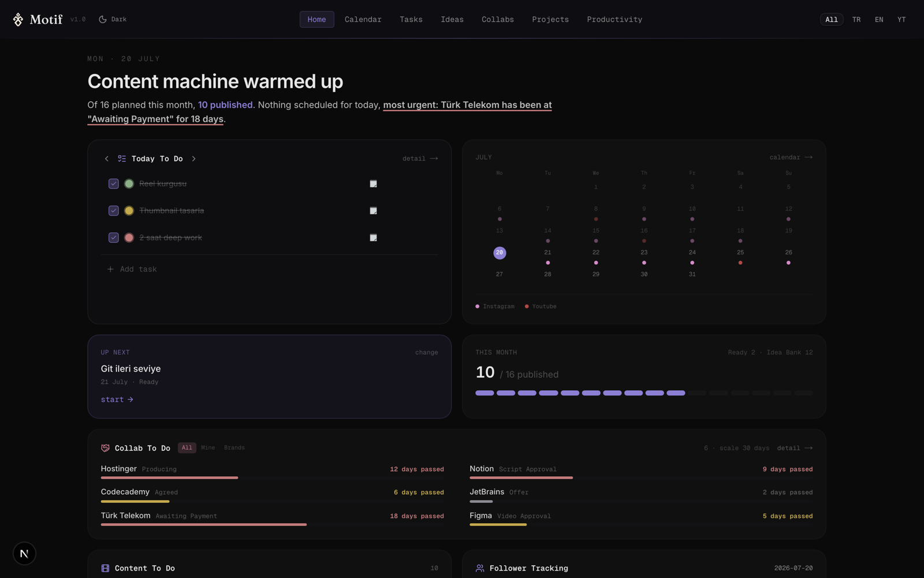Click the arrow beside Collab To Do detail
924x578 pixels.
[x=808, y=448]
